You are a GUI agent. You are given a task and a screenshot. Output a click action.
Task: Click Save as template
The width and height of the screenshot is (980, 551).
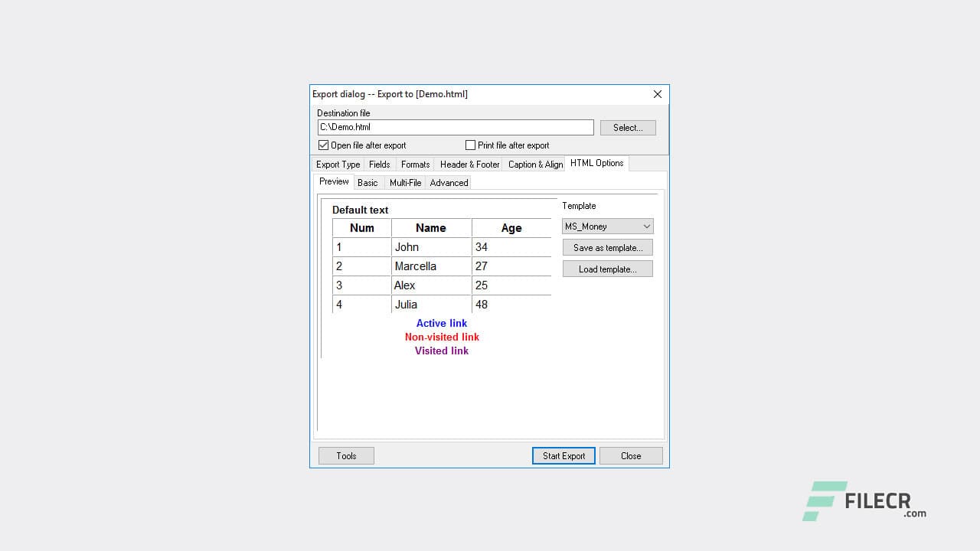click(607, 247)
